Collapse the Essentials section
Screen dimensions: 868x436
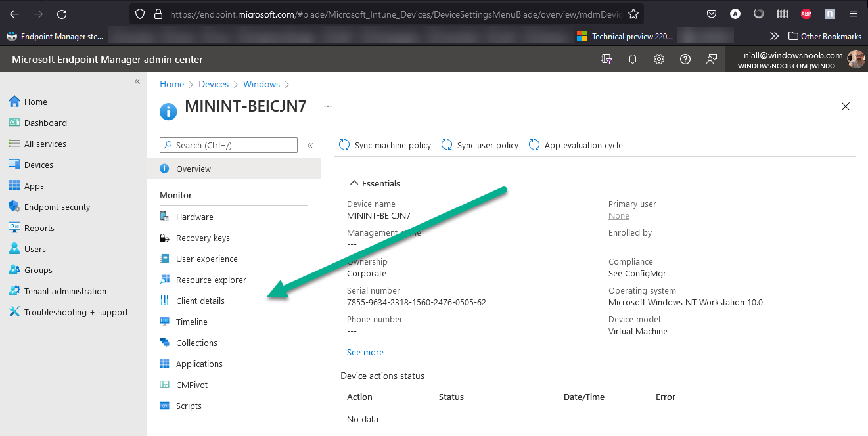tap(354, 183)
